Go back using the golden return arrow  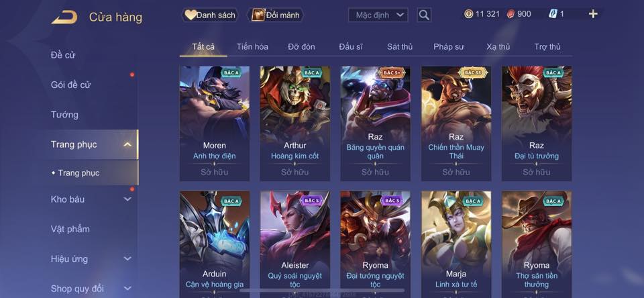64,17
